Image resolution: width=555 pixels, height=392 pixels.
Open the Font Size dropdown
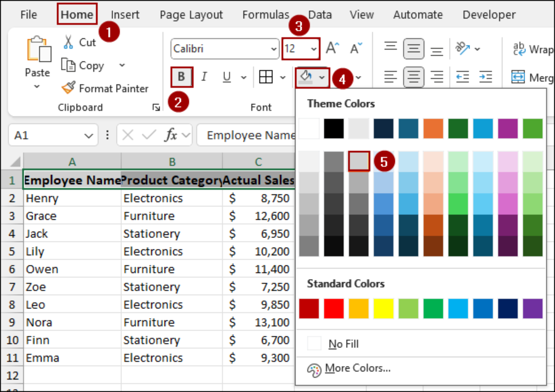[x=314, y=49]
